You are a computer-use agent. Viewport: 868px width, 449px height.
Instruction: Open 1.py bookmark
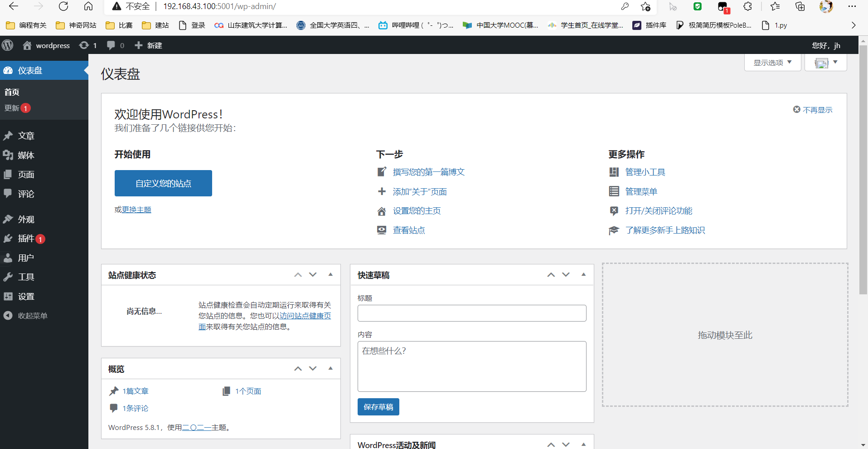(x=774, y=25)
